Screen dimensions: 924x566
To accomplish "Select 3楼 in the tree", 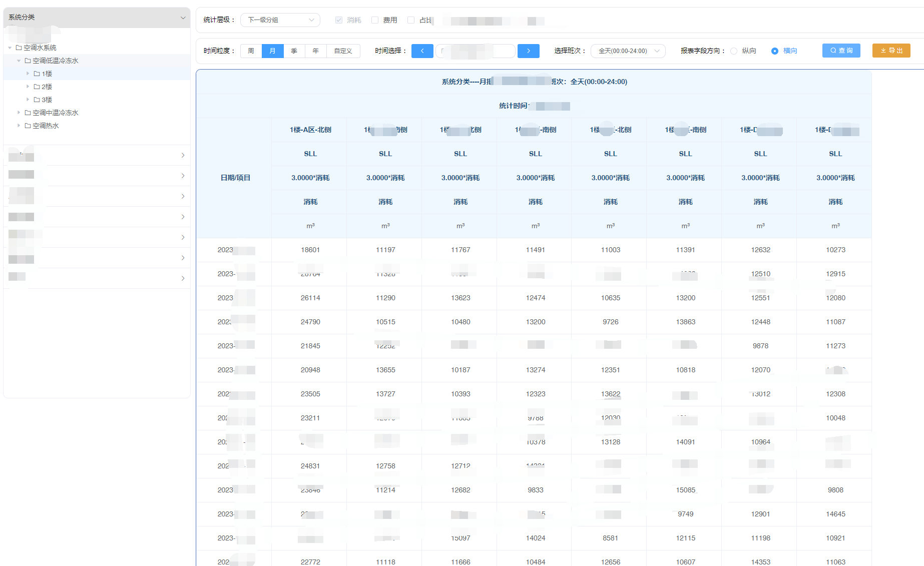I will tap(47, 100).
